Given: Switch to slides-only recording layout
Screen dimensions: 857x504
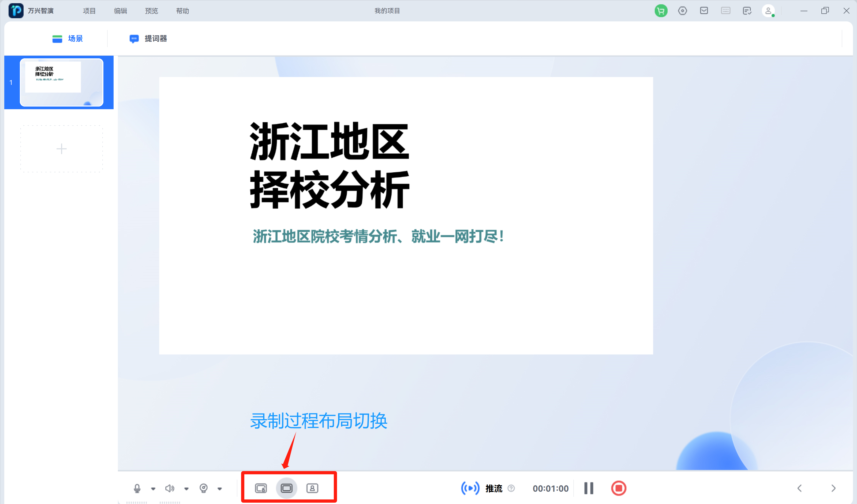Looking at the screenshot, I should [x=287, y=488].
